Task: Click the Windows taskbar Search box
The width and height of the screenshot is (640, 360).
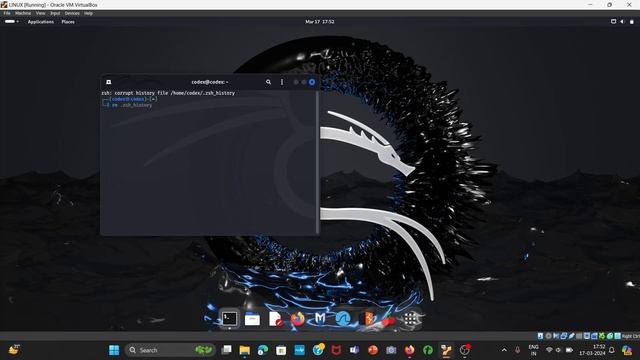Action: tap(170, 350)
